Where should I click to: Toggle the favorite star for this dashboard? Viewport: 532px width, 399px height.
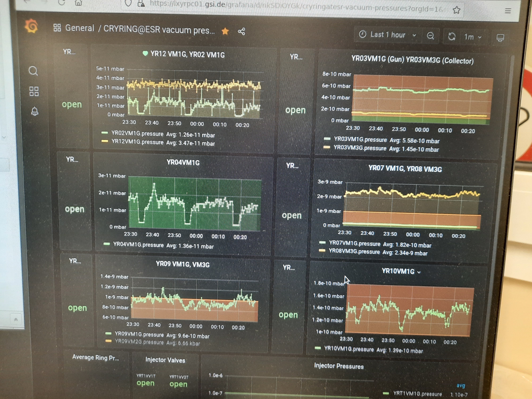(x=225, y=31)
